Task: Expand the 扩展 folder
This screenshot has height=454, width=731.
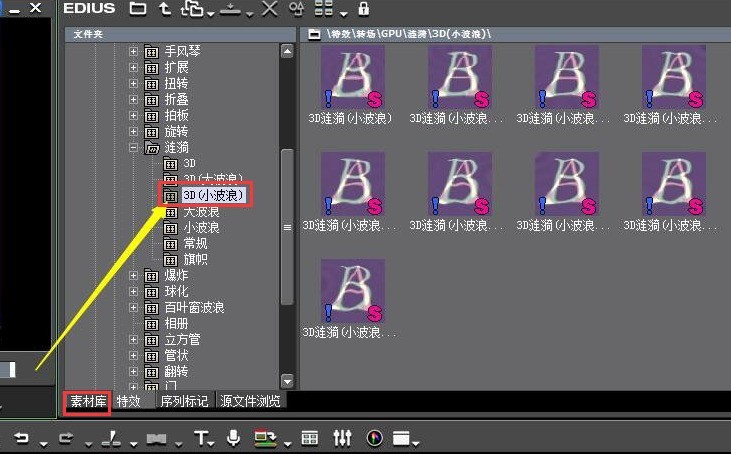Action: (x=133, y=68)
